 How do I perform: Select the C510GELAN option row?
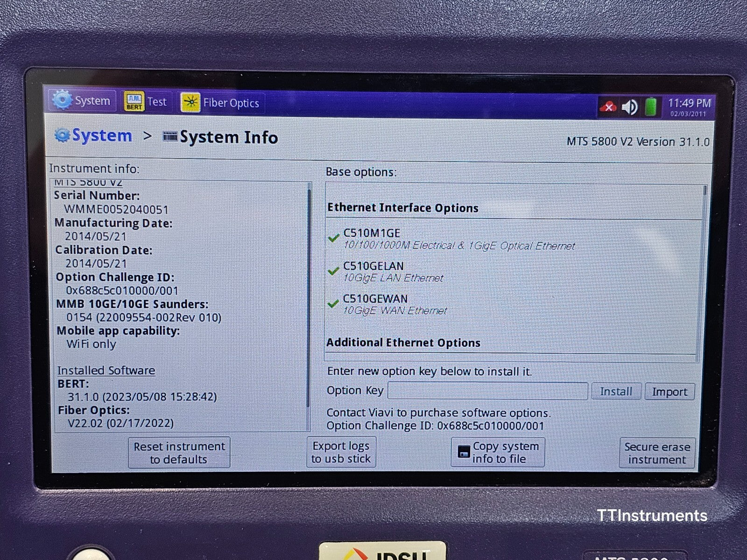[x=386, y=272]
